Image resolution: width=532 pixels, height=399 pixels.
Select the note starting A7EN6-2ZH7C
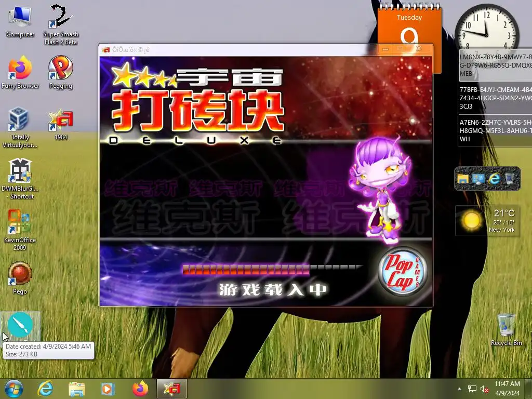click(495, 130)
